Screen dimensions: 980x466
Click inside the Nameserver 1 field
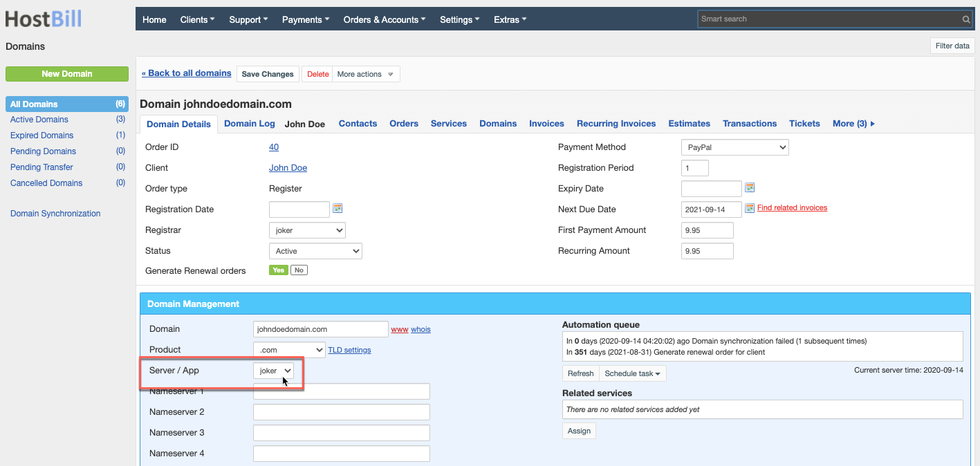[341, 391]
